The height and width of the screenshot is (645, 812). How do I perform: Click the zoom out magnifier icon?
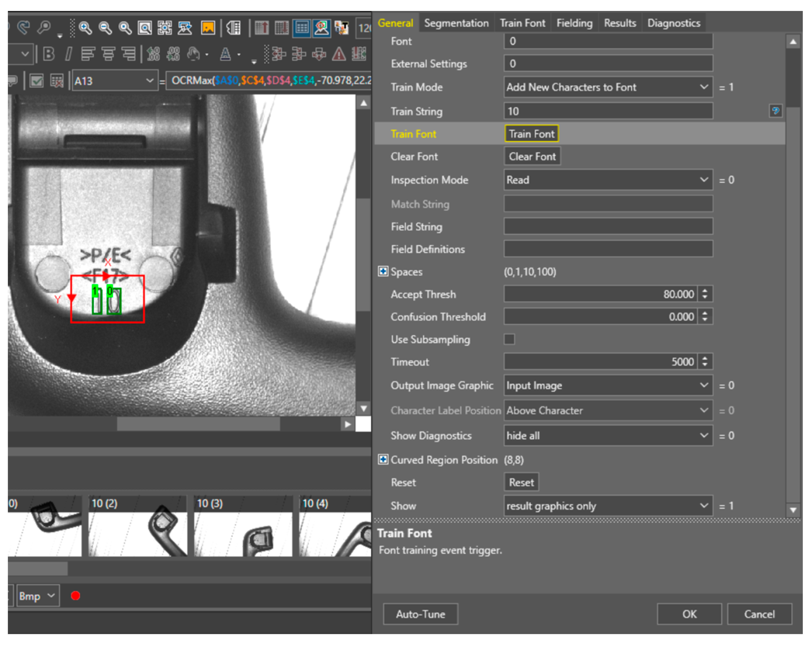point(105,28)
